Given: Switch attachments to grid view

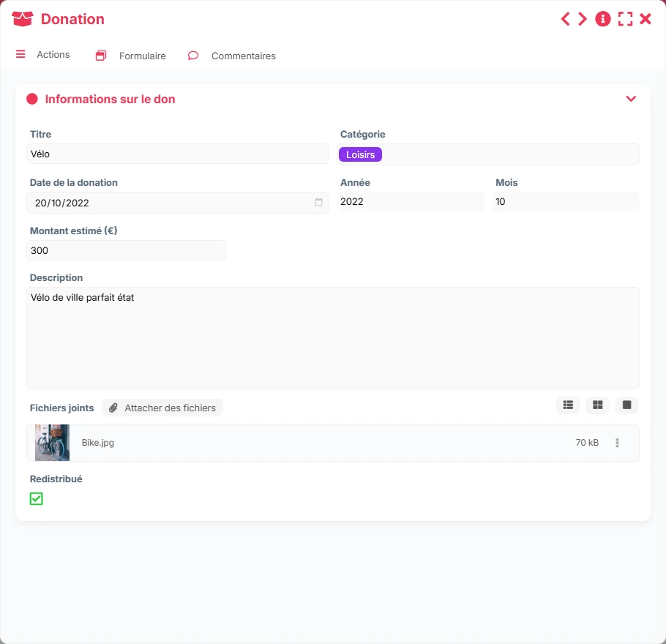Looking at the screenshot, I should pyautogui.click(x=597, y=405).
